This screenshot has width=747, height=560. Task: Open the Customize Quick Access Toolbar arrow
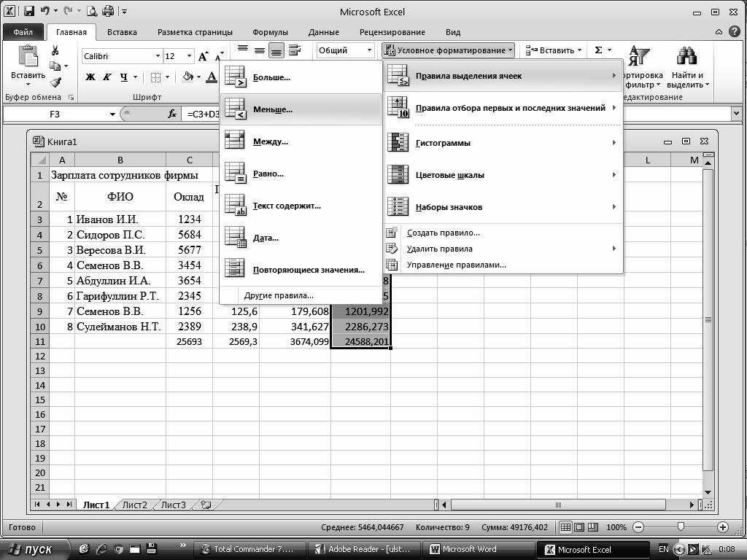[x=124, y=11]
